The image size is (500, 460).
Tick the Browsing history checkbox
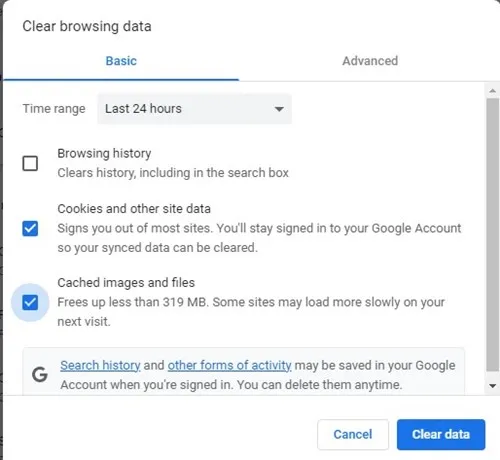click(x=30, y=163)
